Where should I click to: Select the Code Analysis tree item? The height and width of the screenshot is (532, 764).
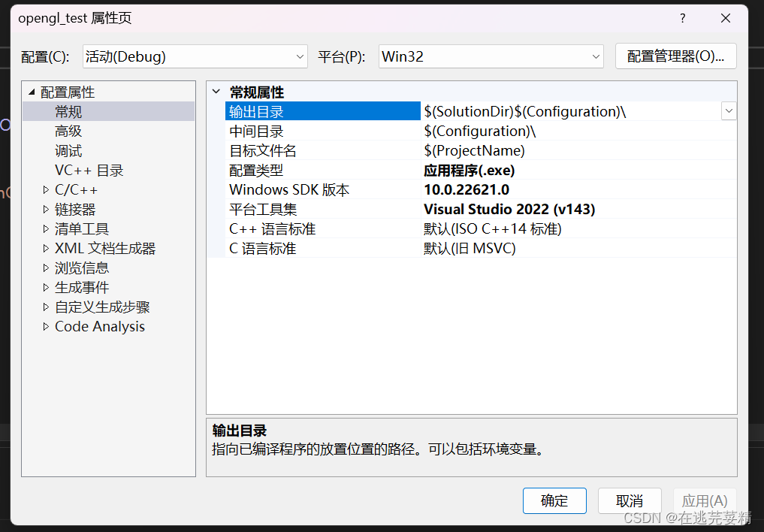coord(99,326)
